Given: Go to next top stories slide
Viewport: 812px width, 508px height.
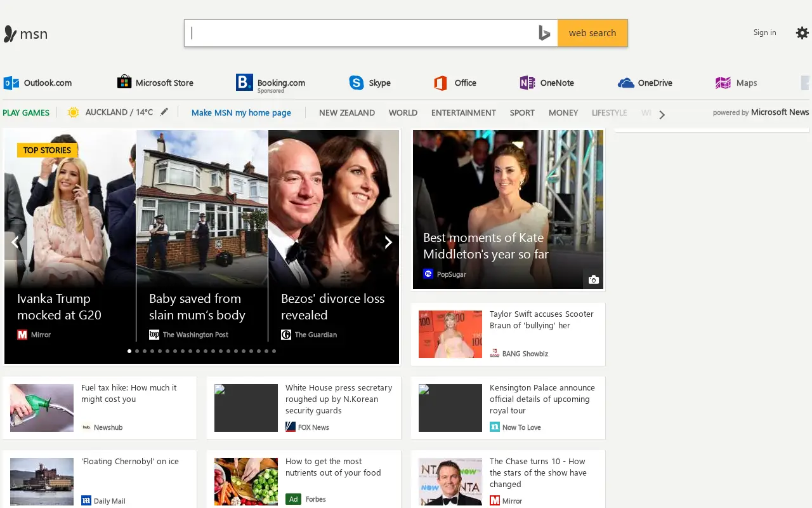Looking at the screenshot, I should [x=388, y=242].
